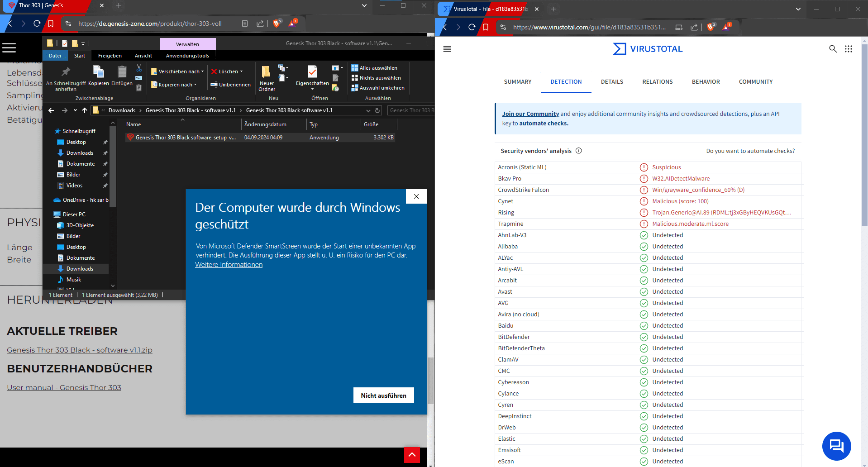
Task: Open the VirusTotal RELATIONS tab
Action: 658,82
